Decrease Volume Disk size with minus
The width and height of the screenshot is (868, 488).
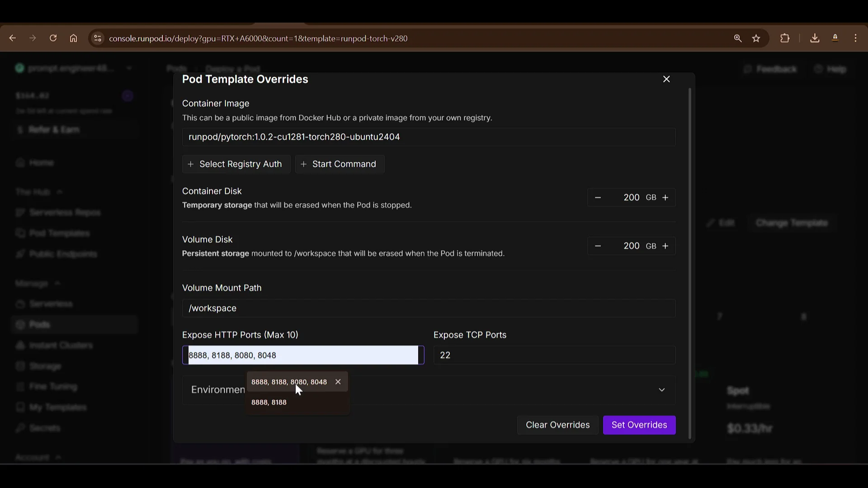click(x=598, y=246)
